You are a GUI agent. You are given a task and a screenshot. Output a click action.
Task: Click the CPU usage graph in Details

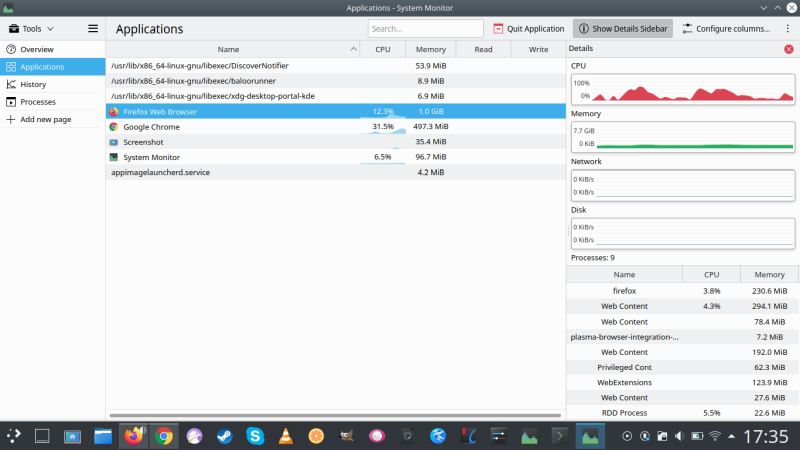682,90
